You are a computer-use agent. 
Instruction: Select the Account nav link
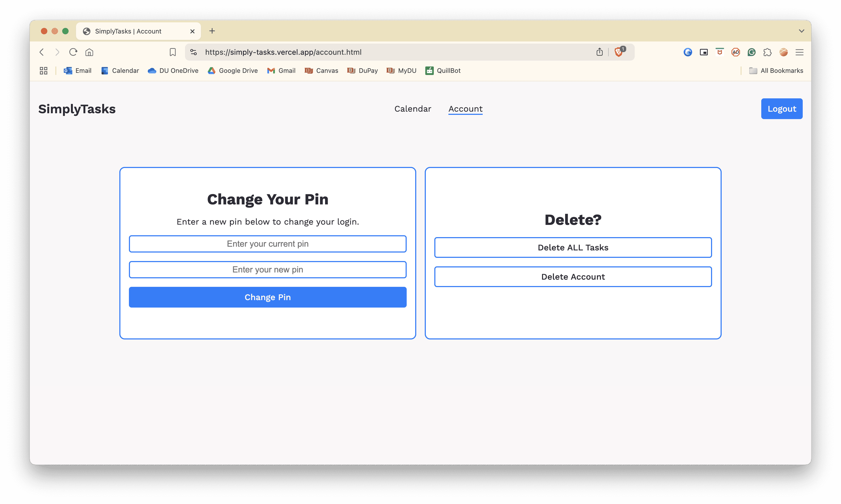tap(465, 109)
